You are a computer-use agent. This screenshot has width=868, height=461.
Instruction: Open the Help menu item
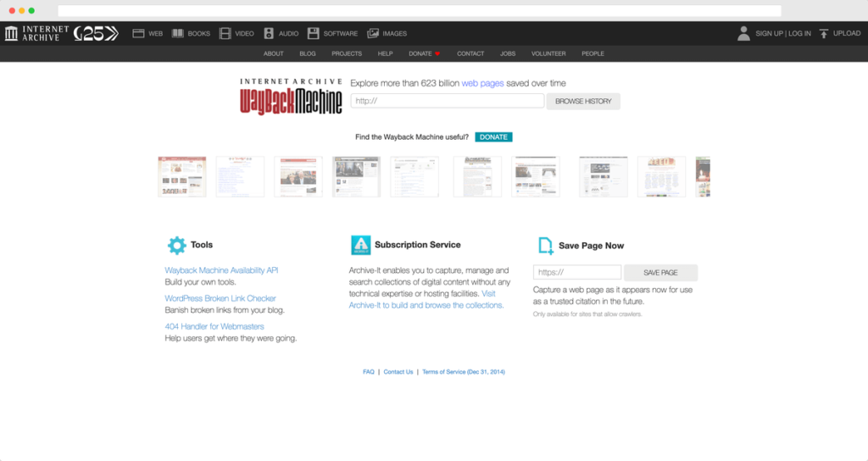click(386, 53)
